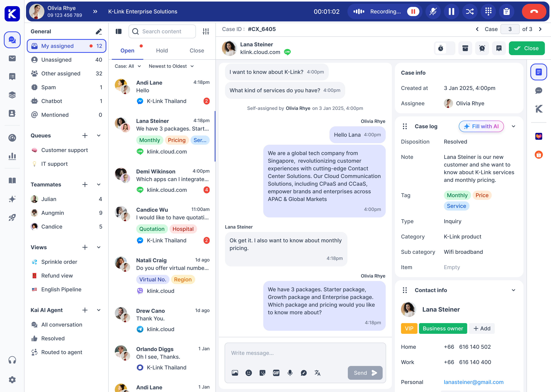Add a new queue

click(x=85, y=135)
